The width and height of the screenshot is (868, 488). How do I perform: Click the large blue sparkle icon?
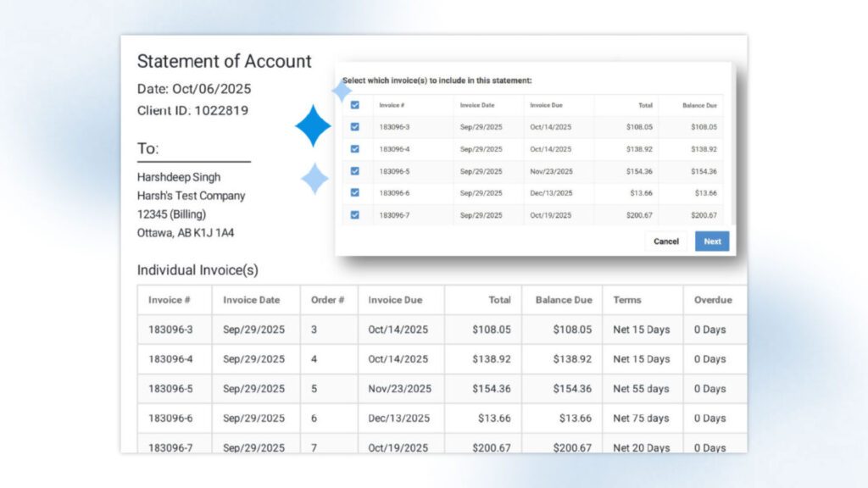pyautogui.click(x=313, y=126)
